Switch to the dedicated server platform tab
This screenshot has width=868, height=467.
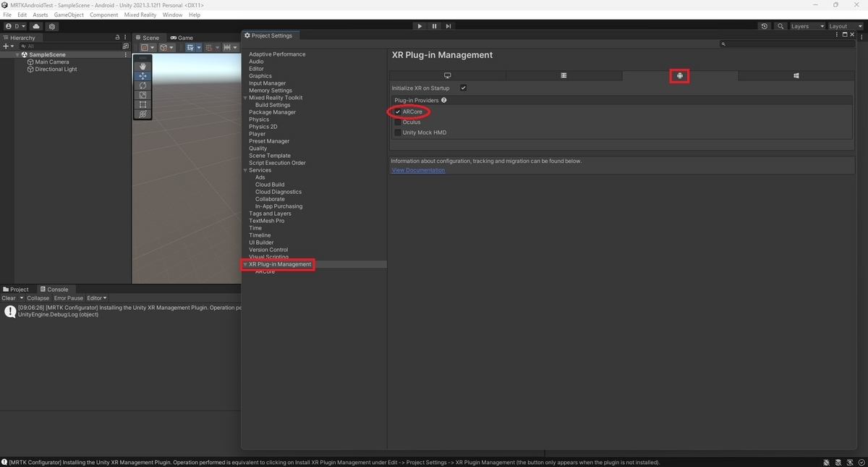(563, 75)
